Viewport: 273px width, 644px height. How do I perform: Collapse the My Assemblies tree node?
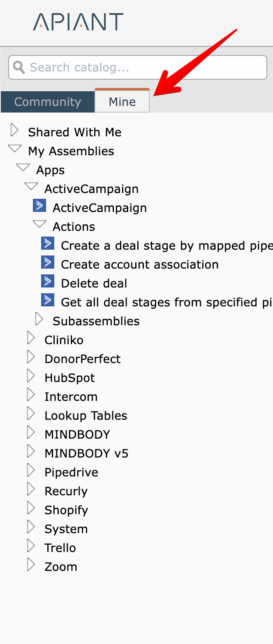click(15, 149)
